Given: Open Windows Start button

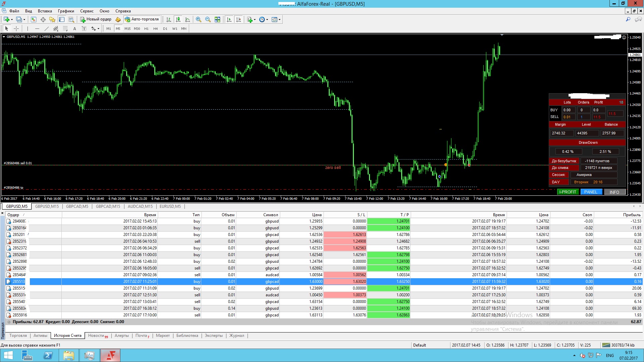Looking at the screenshot, I should tap(8, 355).
